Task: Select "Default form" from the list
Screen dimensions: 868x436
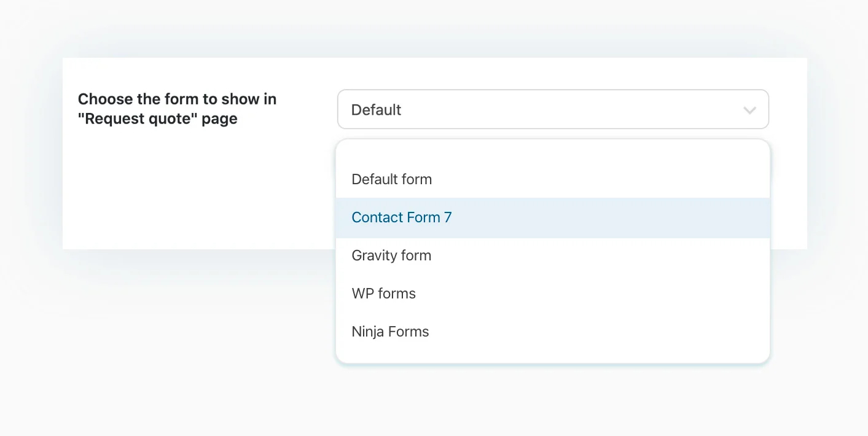Action: [x=391, y=179]
